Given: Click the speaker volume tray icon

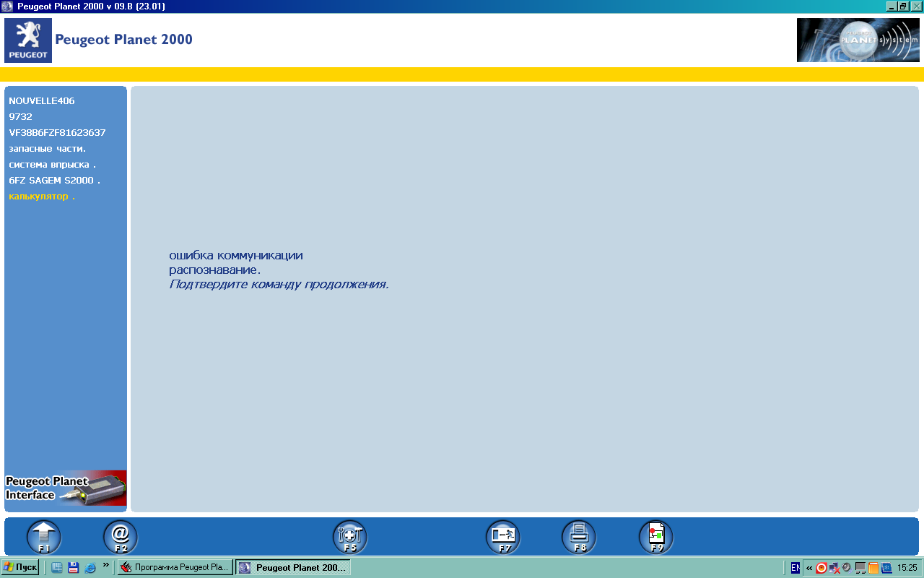Looking at the screenshot, I should pyautogui.click(x=847, y=568).
